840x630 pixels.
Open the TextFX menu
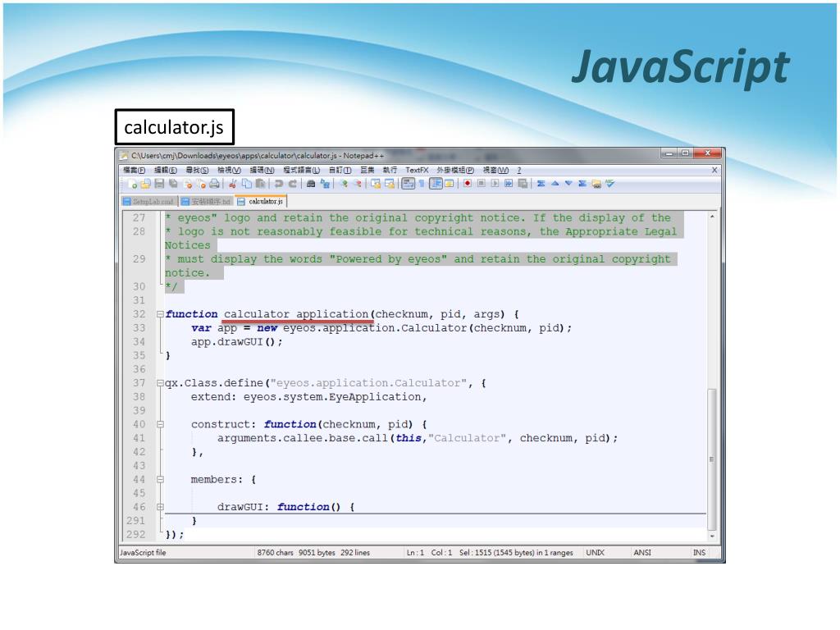pyautogui.click(x=416, y=170)
